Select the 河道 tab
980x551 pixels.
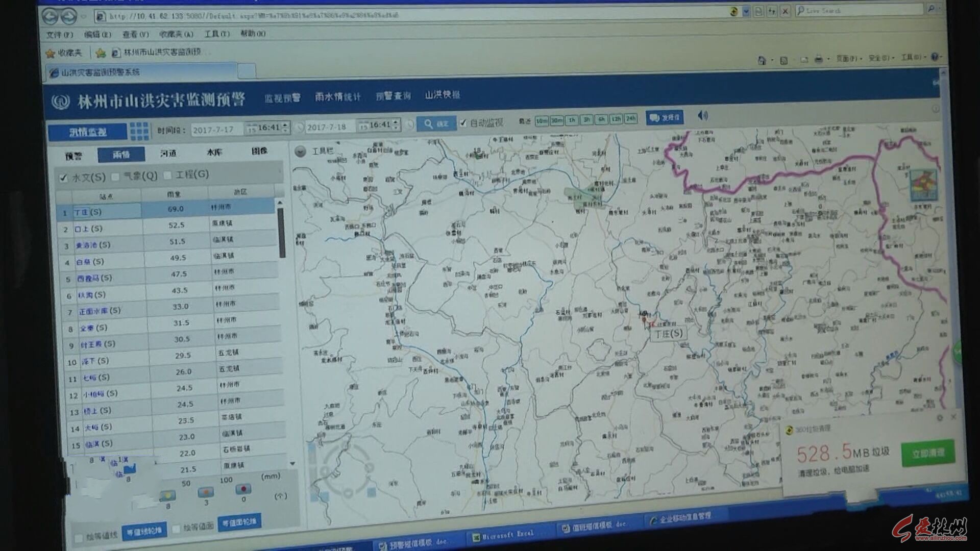pyautogui.click(x=168, y=153)
